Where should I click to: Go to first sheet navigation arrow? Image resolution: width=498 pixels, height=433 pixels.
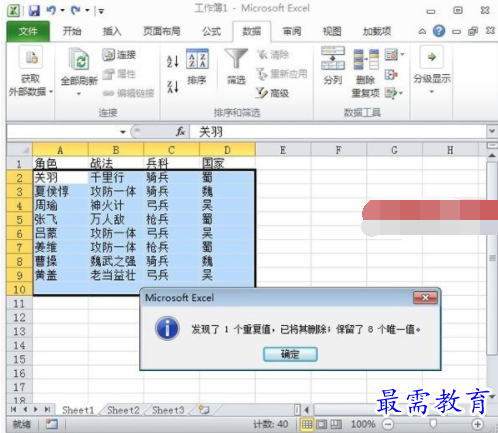[x=13, y=409]
